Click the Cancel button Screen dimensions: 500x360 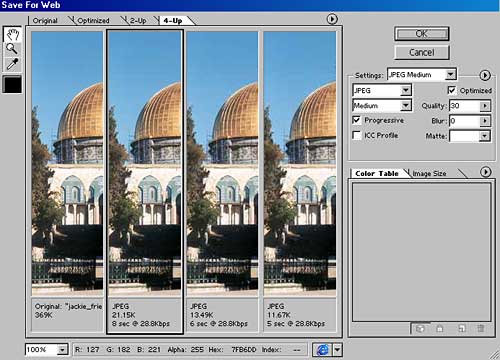[x=422, y=52]
